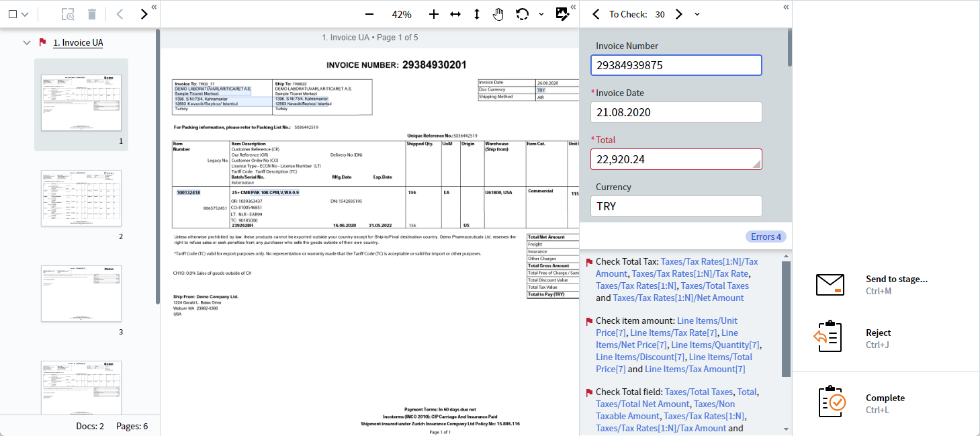Toggle the select all documents checkbox
980x436 pixels.
[12, 14]
